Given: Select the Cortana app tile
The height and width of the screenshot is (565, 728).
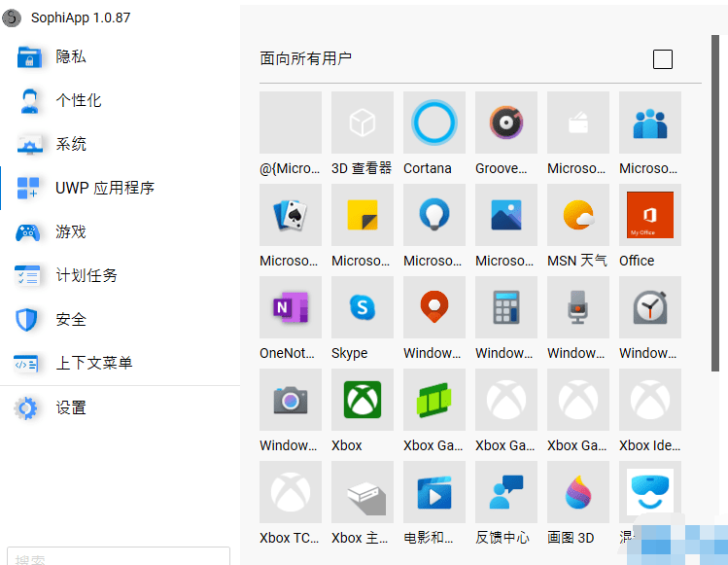Looking at the screenshot, I should 434,123.
